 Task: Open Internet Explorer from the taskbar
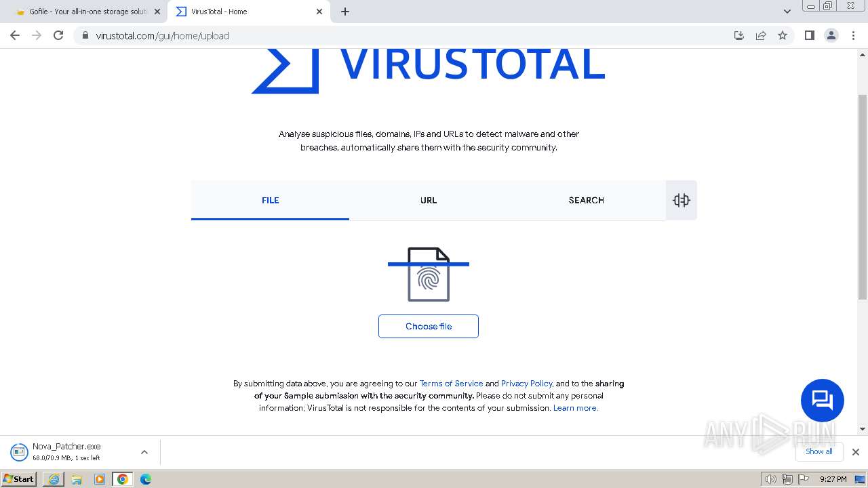(54, 479)
